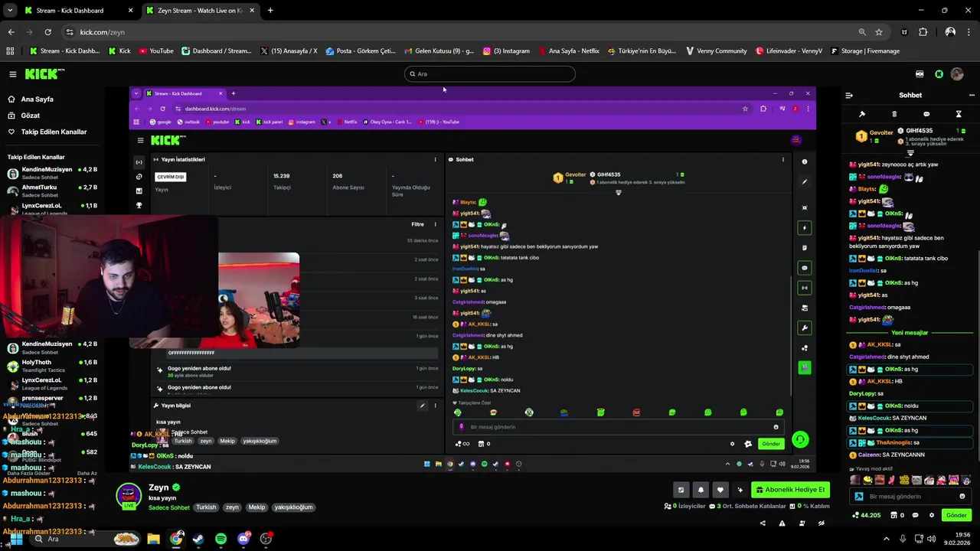Bookmark this page with star icon
This screenshot has width=980, height=551.
[x=879, y=32]
